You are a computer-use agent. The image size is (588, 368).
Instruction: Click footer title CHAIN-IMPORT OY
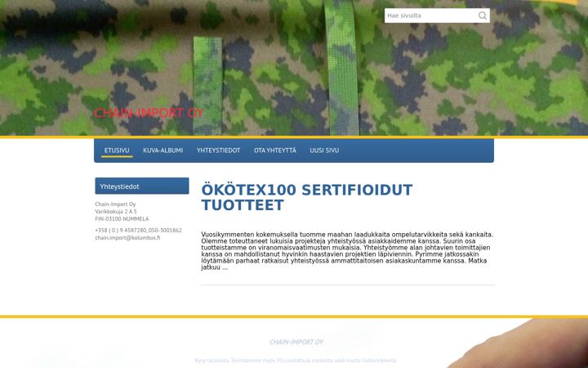coord(296,342)
